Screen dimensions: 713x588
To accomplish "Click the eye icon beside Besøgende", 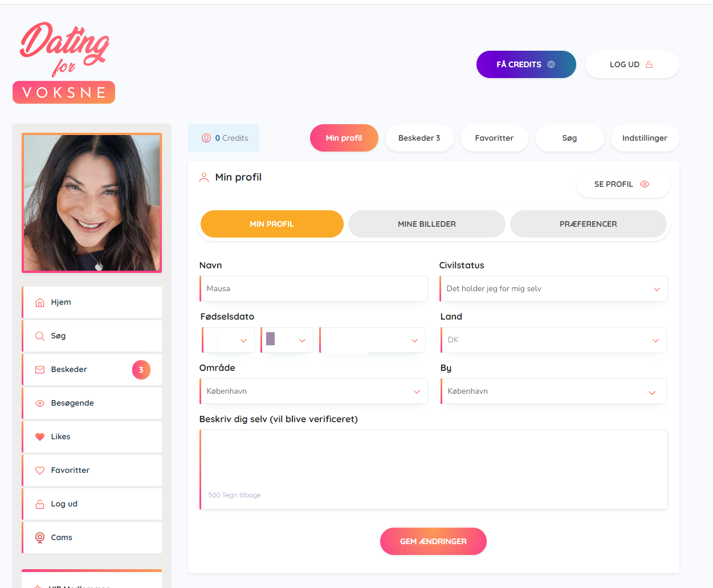I will (x=40, y=403).
